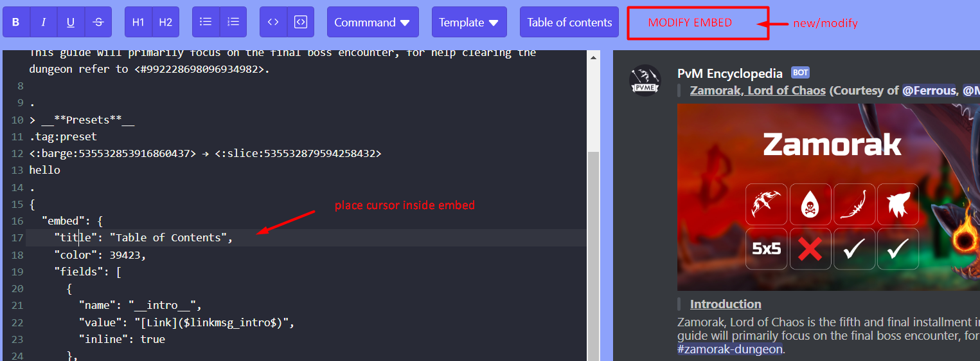
Task: Click the "embed": { line
Action: tap(73, 221)
